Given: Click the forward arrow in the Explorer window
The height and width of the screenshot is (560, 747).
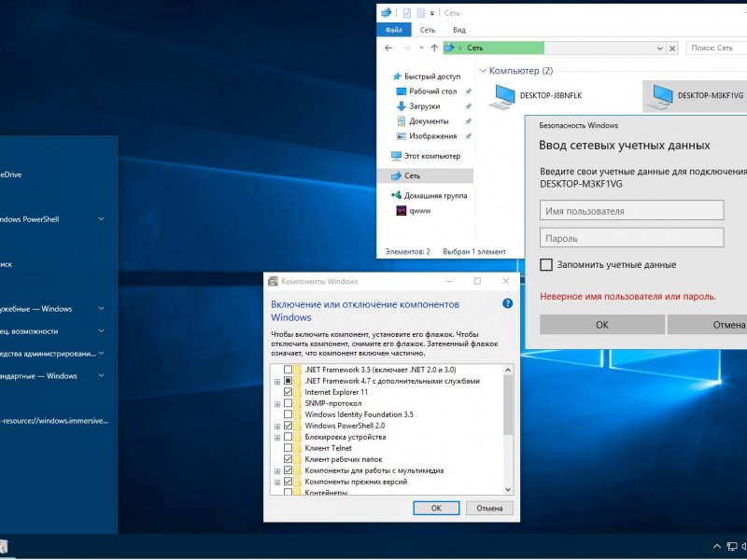Looking at the screenshot, I should tap(406, 48).
